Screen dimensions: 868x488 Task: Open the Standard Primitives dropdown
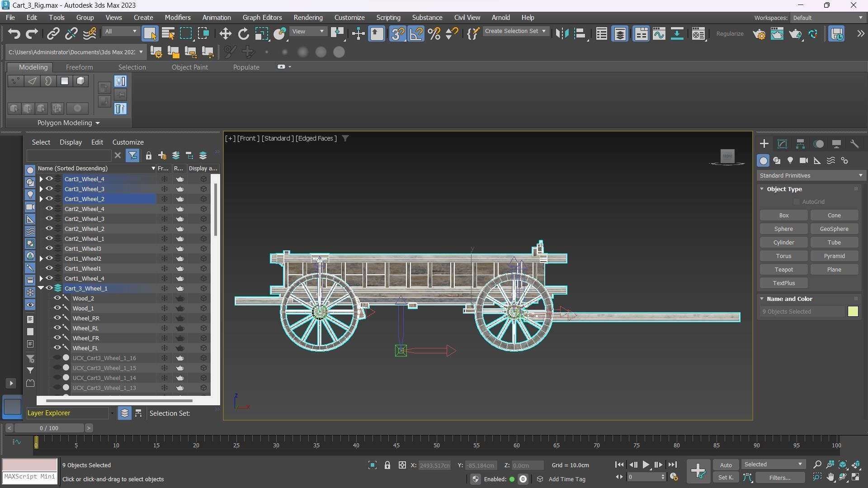point(811,176)
